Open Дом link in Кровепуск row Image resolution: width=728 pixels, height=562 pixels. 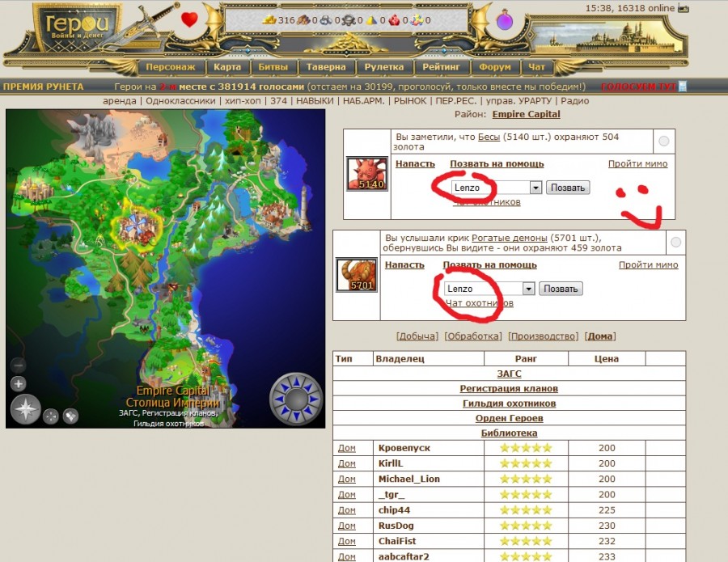click(347, 448)
